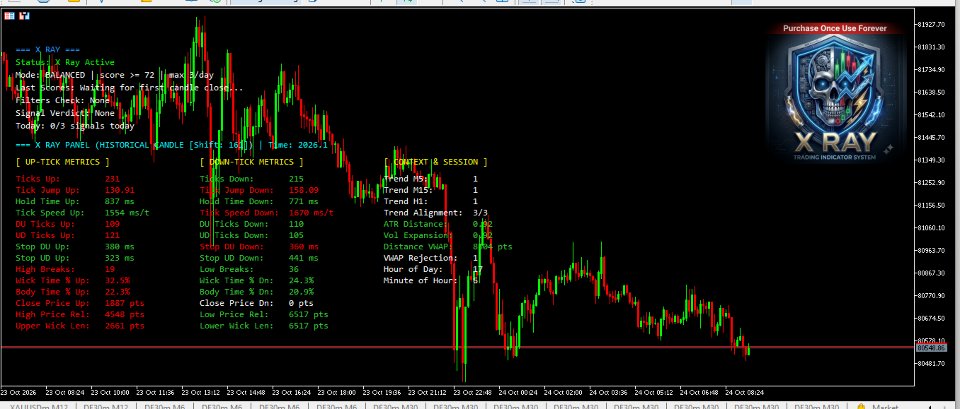Click the 'VWAP Rejection: 1' row

pyautogui.click(x=430, y=258)
